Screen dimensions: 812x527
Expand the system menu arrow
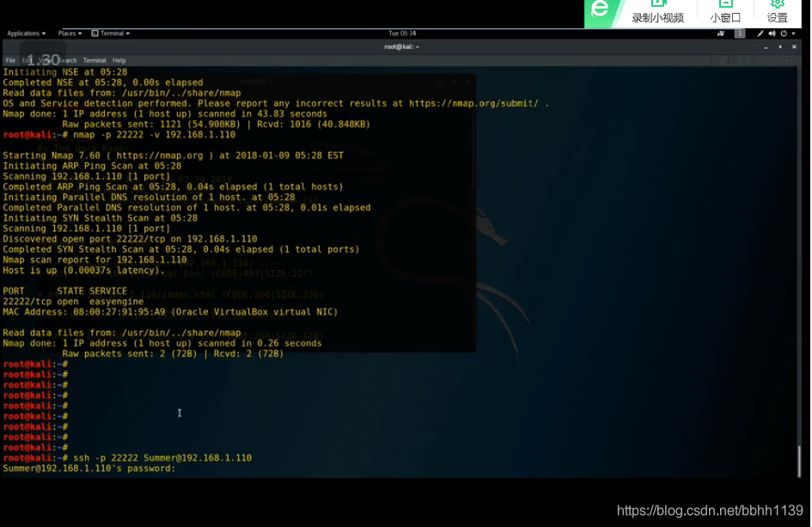[x=793, y=34]
